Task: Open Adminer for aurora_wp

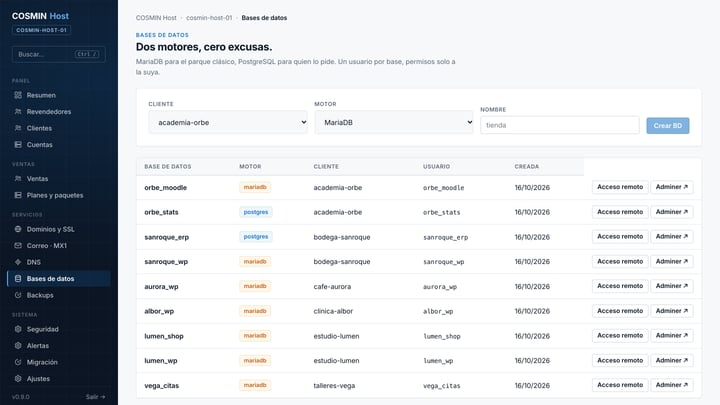Action: [x=671, y=286]
